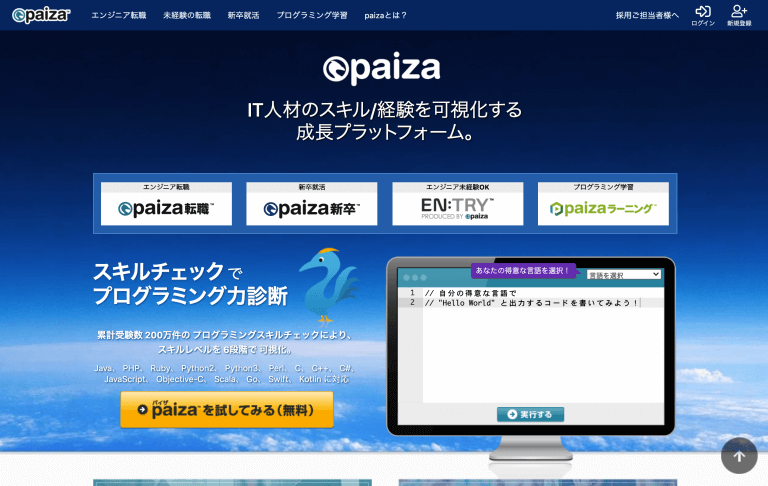
Task: Open the paiza転職 service card
Action: point(166,204)
